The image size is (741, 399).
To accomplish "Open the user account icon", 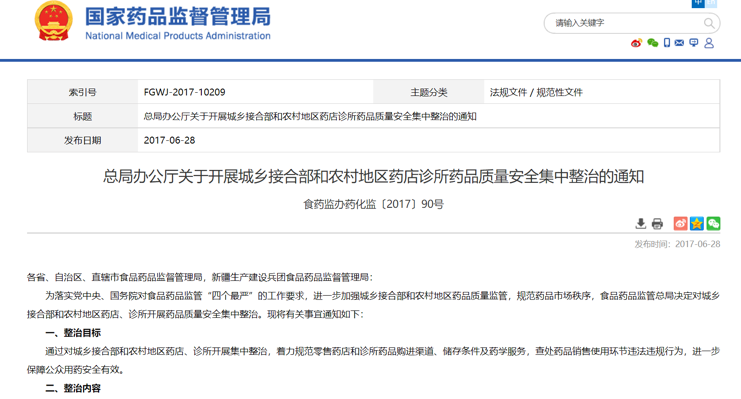I will [x=709, y=43].
